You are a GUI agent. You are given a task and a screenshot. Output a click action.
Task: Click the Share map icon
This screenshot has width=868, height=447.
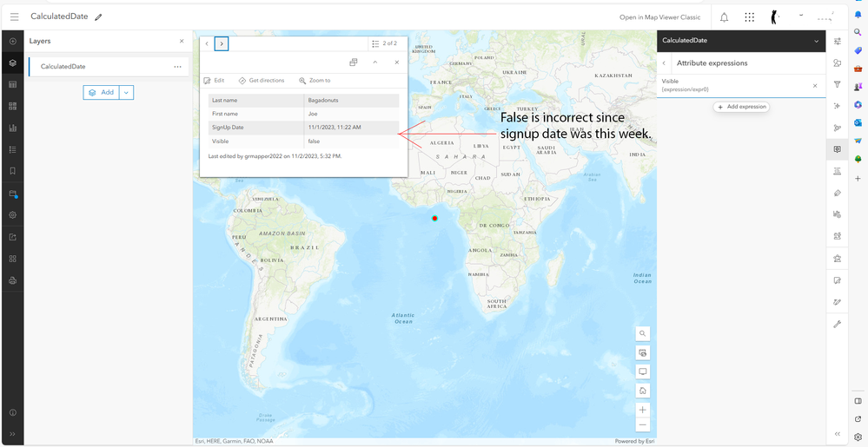click(x=13, y=237)
